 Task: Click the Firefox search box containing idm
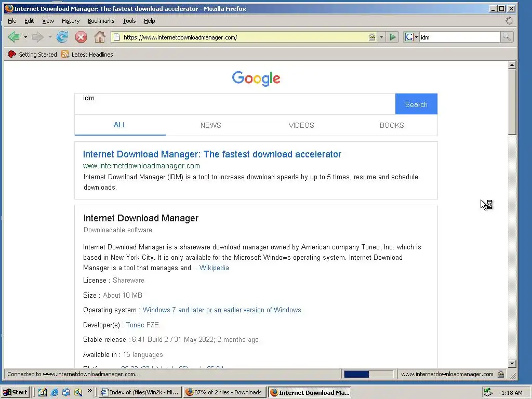460,37
